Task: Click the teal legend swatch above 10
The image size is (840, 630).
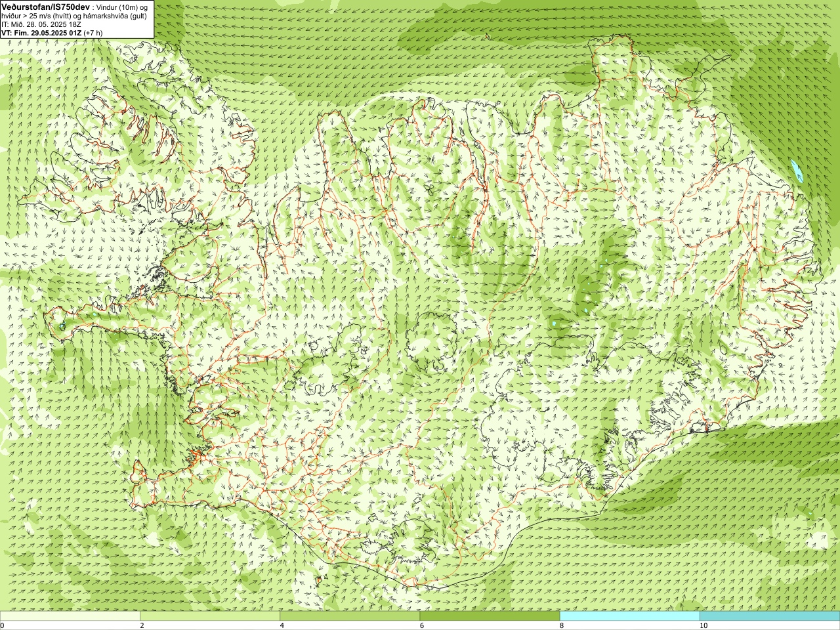Action: [770, 616]
